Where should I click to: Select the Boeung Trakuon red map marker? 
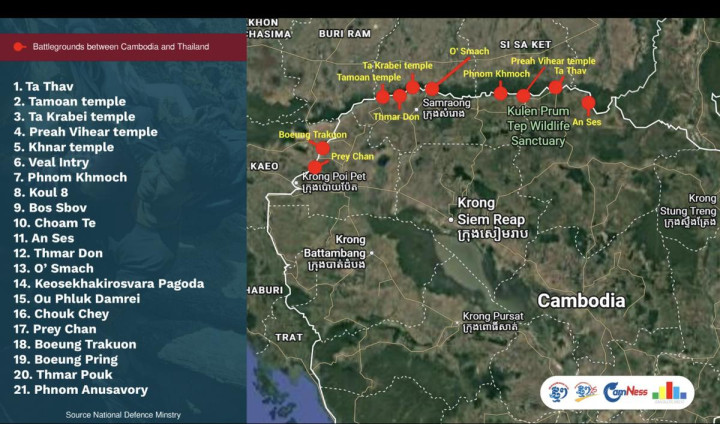(323, 148)
